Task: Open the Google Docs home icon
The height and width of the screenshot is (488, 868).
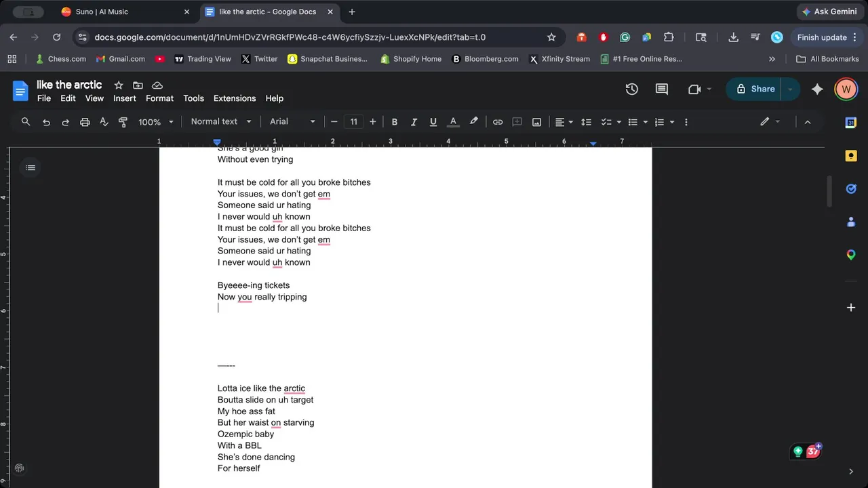Action: point(21,90)
